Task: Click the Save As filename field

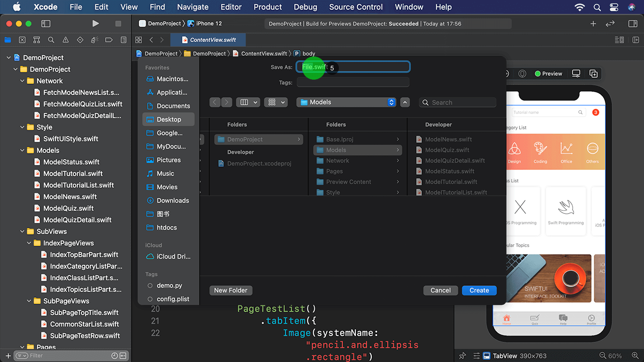Action: (353, 67)
